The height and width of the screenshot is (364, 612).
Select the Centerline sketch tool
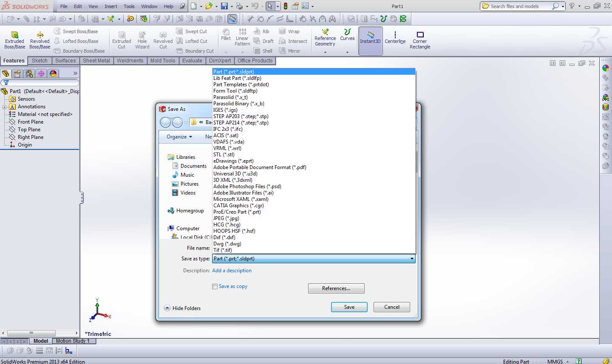[x=395, y=38]
